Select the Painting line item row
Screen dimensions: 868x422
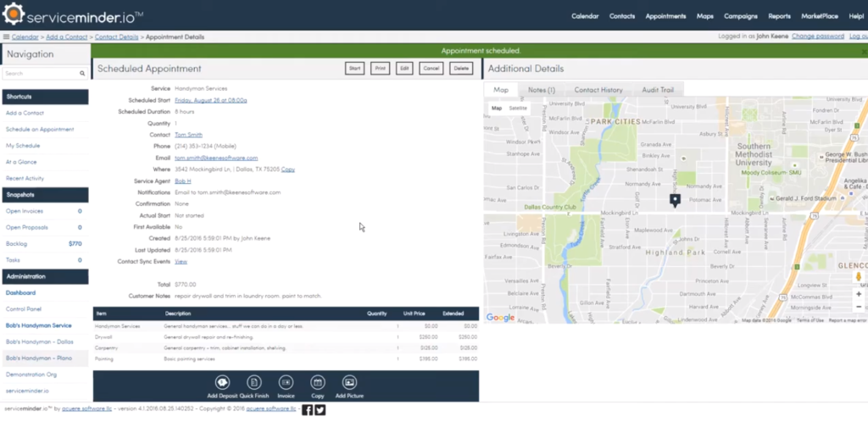[x=286, y=359]
